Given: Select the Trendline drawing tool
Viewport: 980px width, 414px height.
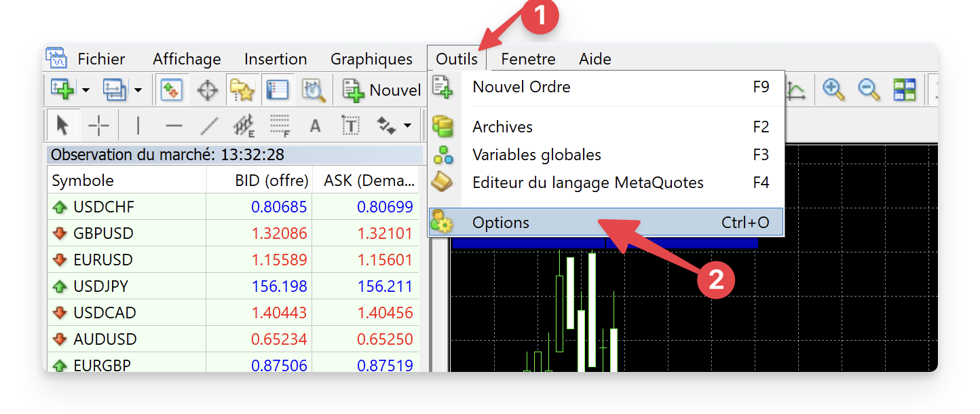Looking at the screenshot, I should 209,126.
